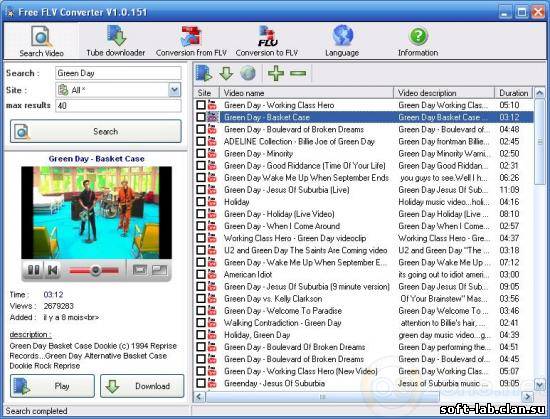Viewport: 550px width, 419px height.
Task: Click site icon of Holiday (04:16) row
Action: pyautogui.click(x=212, y=202)
